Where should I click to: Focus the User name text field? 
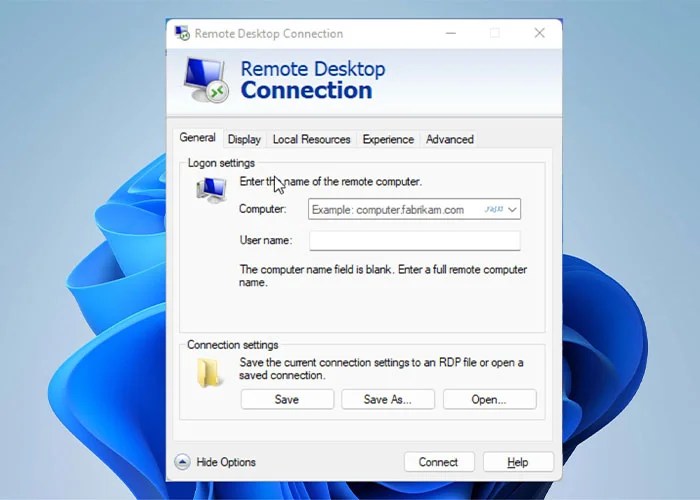click(x=415, y=241)
